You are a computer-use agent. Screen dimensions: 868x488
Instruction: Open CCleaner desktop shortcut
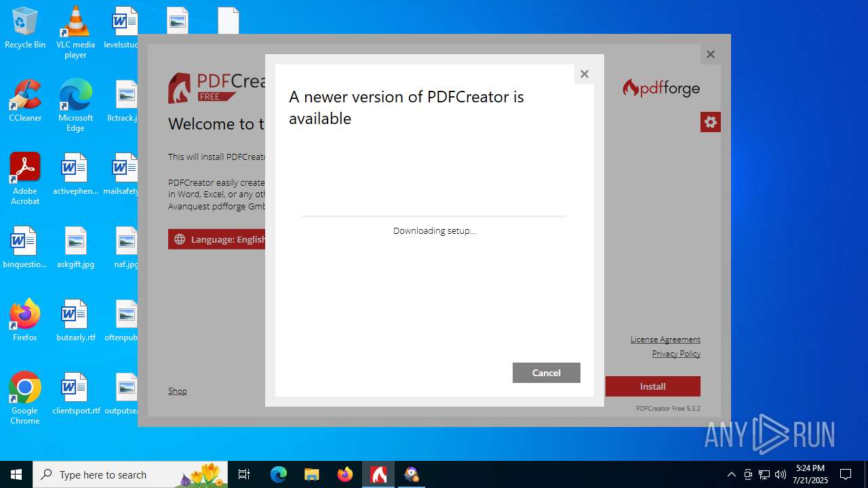(25, 102)
